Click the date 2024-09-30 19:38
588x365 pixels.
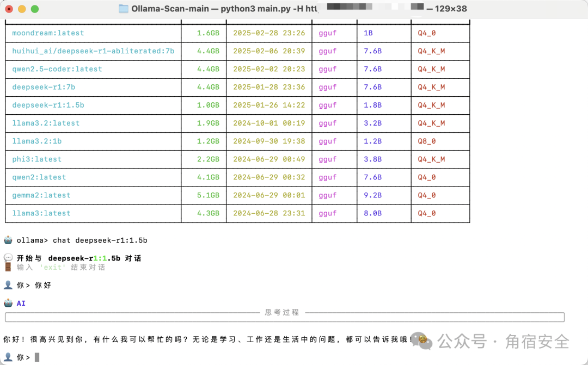click(269, 141)
